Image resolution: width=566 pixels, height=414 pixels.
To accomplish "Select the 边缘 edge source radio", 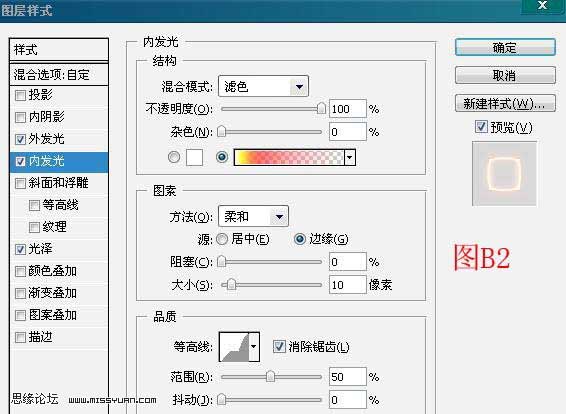I will point(300,239).
